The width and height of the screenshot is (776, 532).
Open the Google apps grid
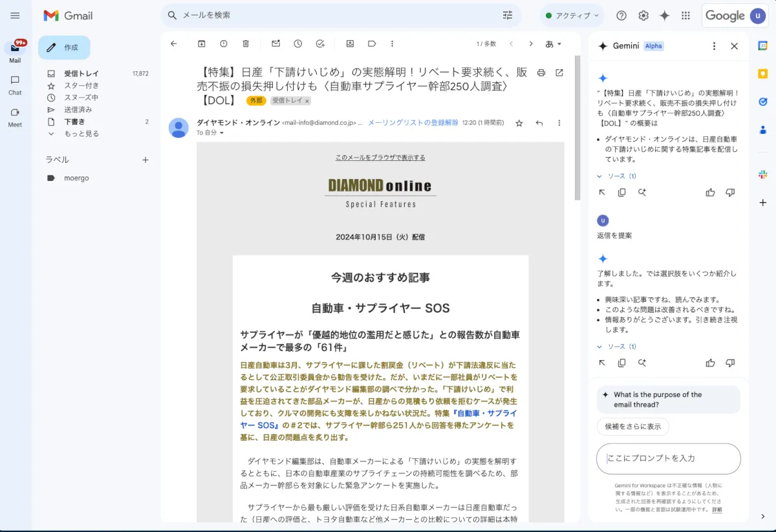685,16
